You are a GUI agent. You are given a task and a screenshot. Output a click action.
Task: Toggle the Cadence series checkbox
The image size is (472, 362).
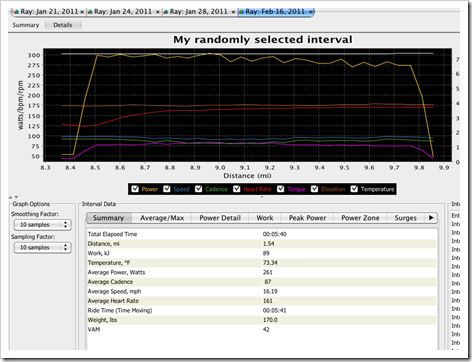[x=199, y=189]
